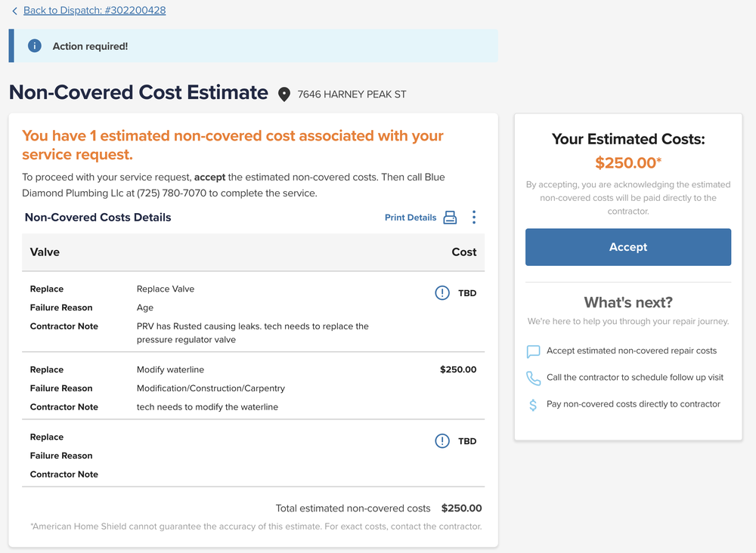Go back to Dispatch #302200428
Viewport: 756px width, 553px height.
94,11
